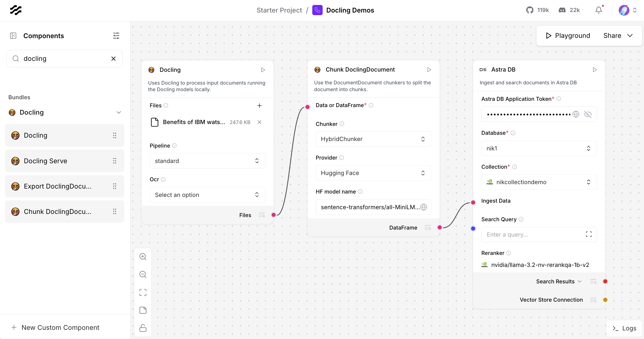Open the Playground
This screenshot has height=339, width=644.
click(568, 36)
